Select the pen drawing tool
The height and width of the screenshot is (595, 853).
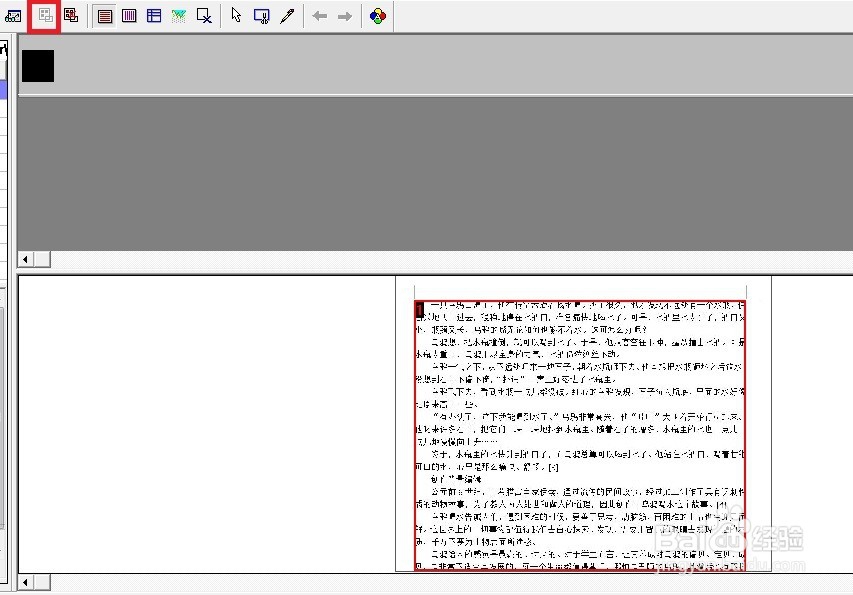[287, 15]
